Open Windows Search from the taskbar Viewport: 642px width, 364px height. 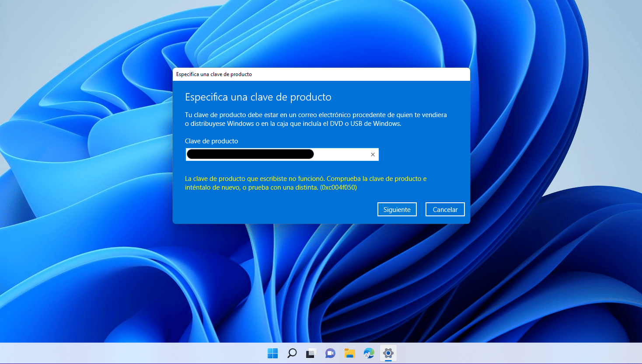coord(291,353)
